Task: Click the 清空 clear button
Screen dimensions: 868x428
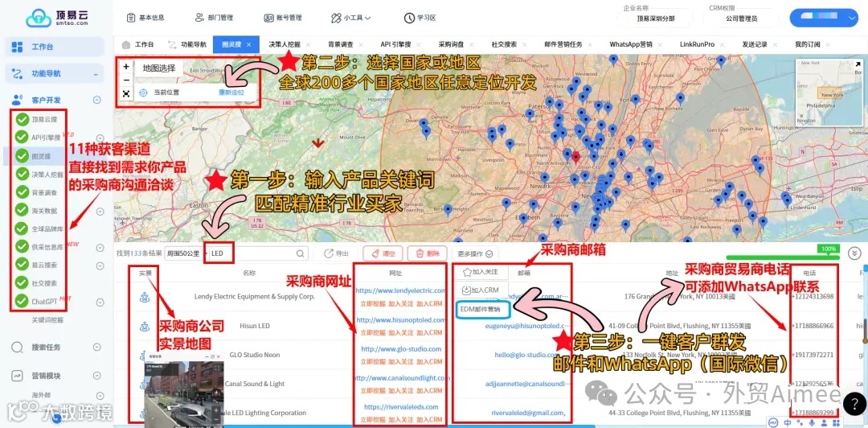Action: coord(383,254)
